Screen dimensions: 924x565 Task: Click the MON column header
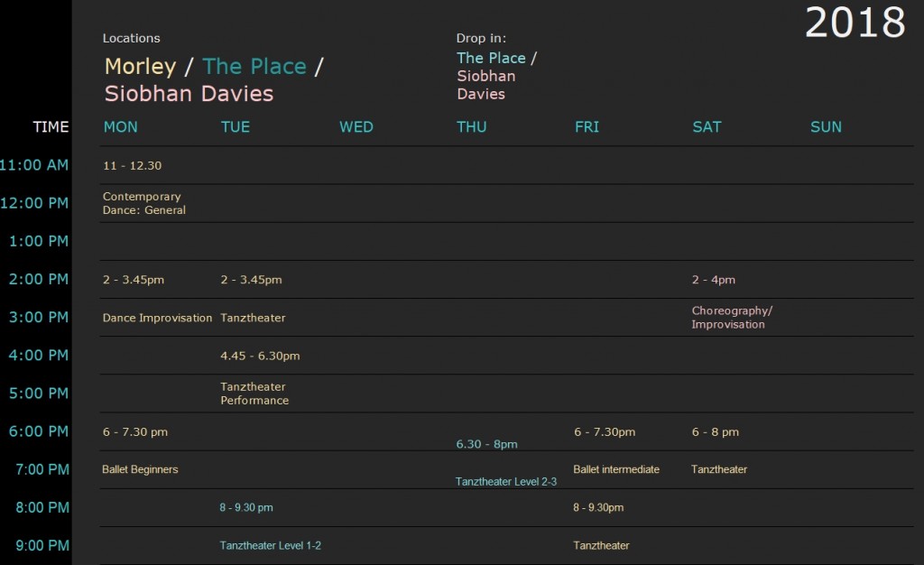click(121, 126)
